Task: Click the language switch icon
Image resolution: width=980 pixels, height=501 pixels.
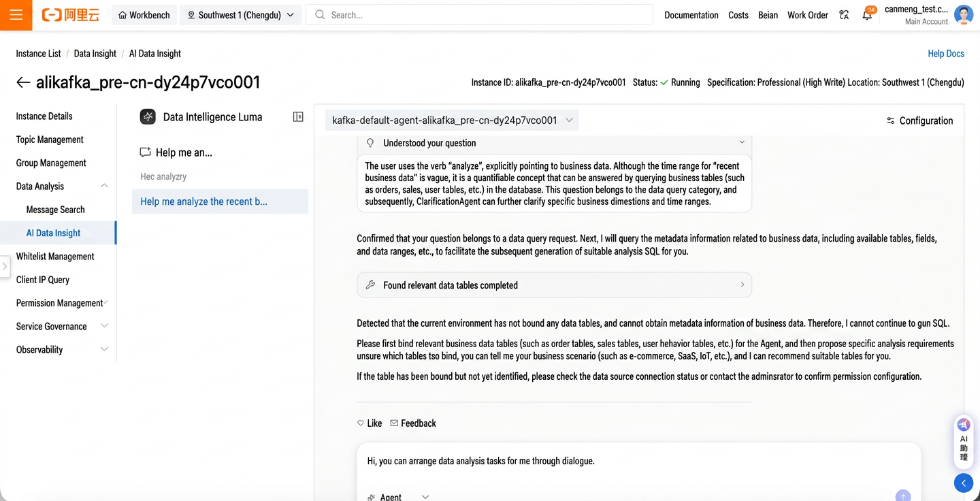Action: pyautogui.click(x=844, y=15)
